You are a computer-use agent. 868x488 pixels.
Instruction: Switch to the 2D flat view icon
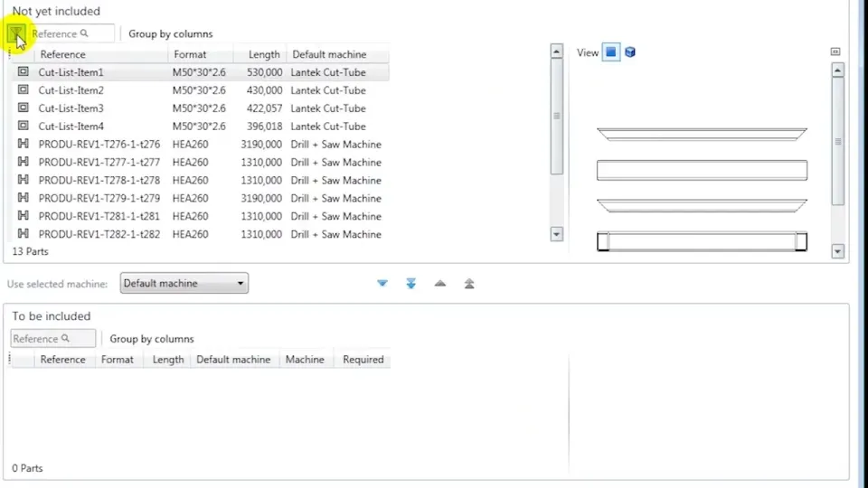[x=610, y=52]
